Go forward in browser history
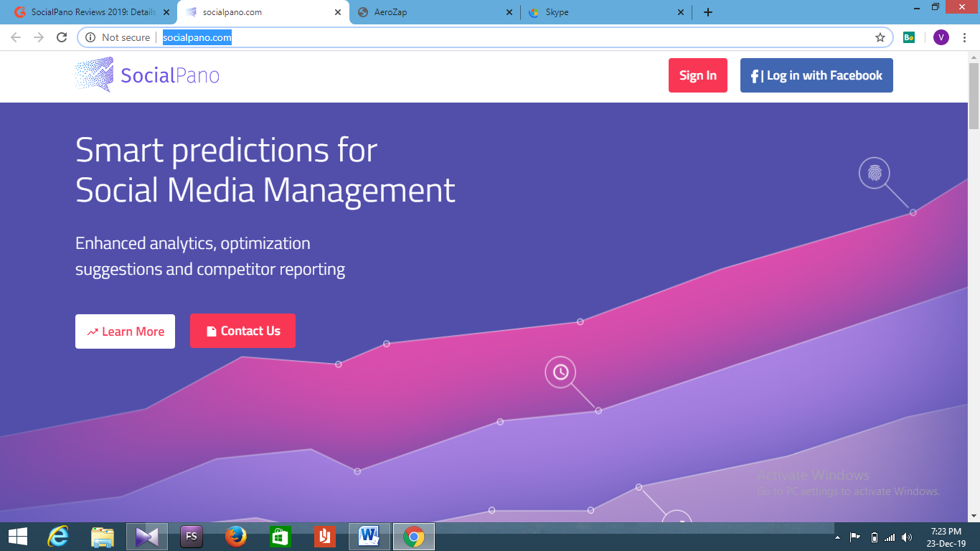The height and width of the screenshot is (551, 980). (x=39, y=37)
